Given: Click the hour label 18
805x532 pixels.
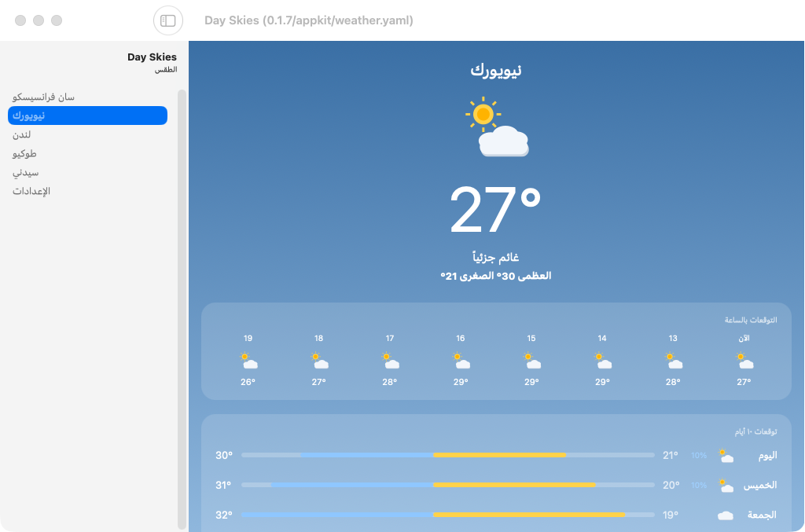Looking at the screenshot, I should [x=319, y=338].
